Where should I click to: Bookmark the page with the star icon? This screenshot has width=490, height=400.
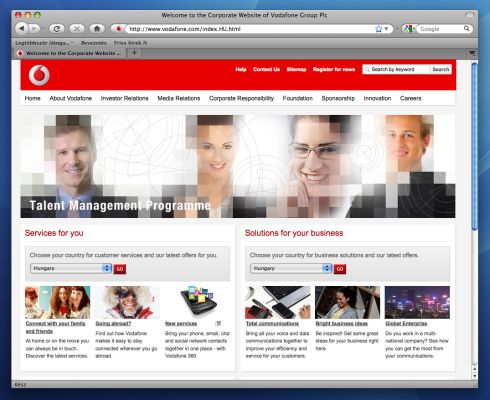pyautogui.click(x=378, y=29)
